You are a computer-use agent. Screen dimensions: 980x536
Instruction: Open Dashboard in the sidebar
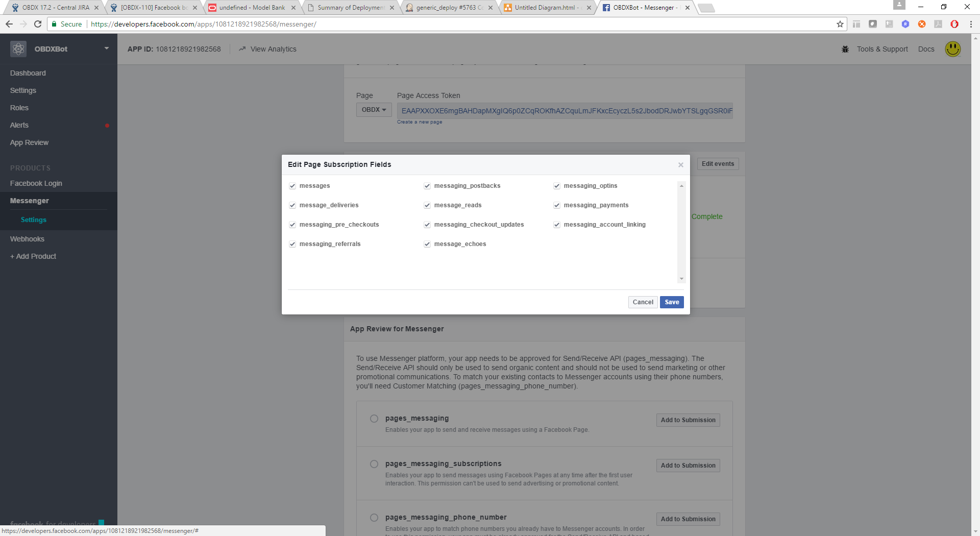click(x=28, y=73)
